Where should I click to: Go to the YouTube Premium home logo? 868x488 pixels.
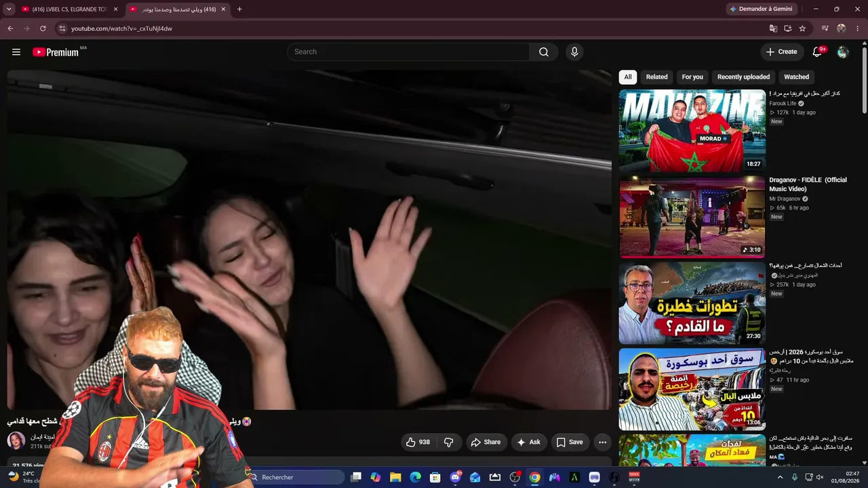(x=56, y=52)
